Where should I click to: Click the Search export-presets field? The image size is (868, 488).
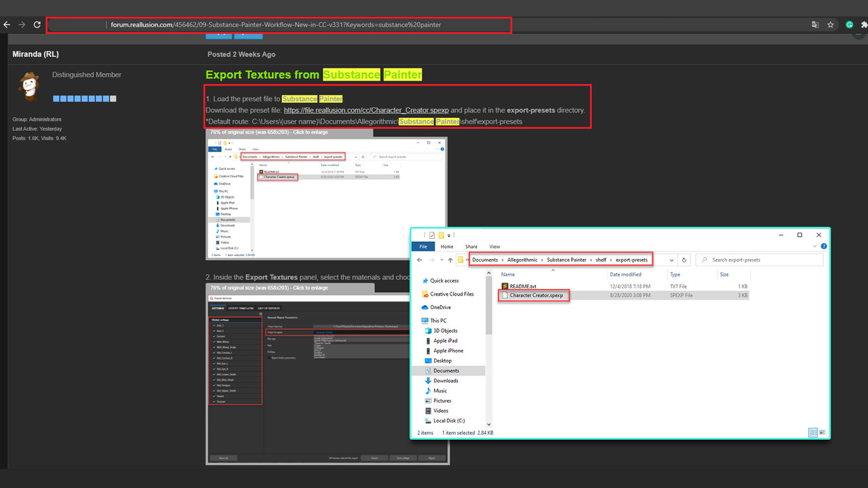[x=759, y=260]
